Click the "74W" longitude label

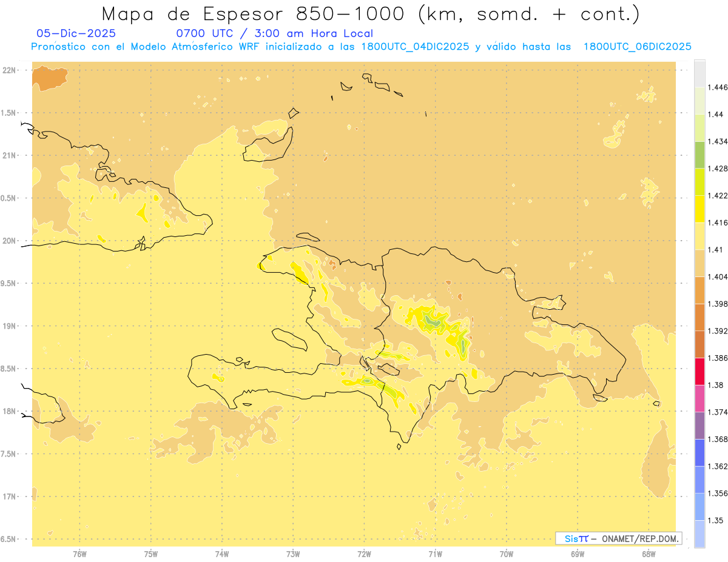pos(222,553)
